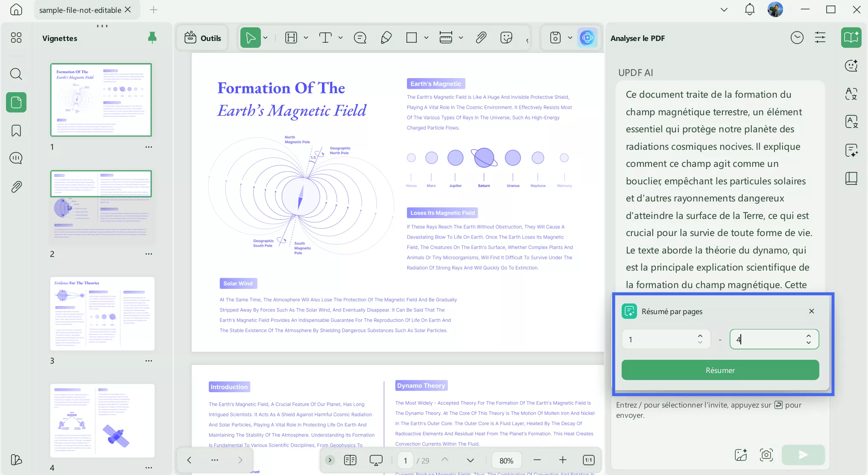Expand the save options dropdown
The image size is (868, 475).
(570, 38)
